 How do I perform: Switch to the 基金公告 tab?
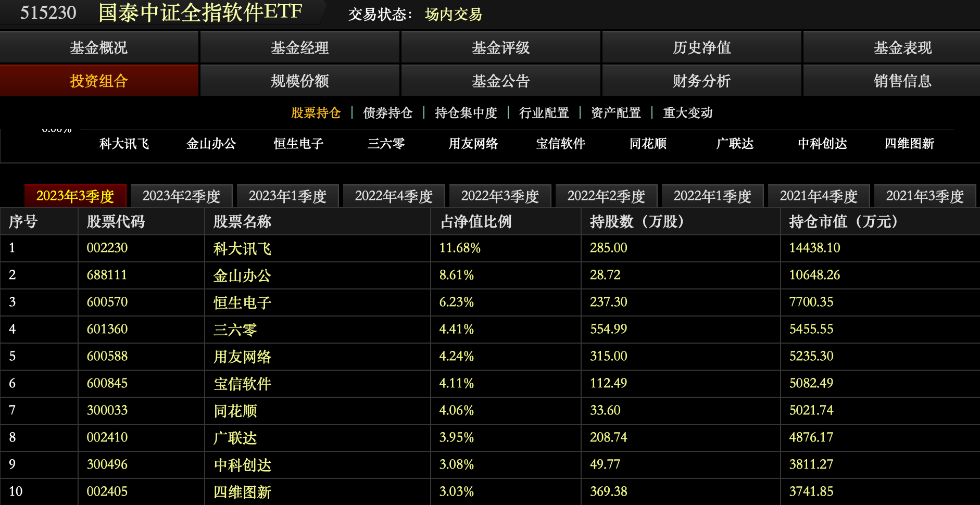501,81
